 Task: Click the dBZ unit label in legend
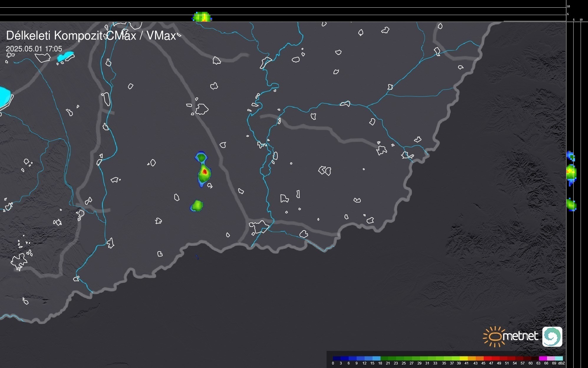tap(561, 363)
